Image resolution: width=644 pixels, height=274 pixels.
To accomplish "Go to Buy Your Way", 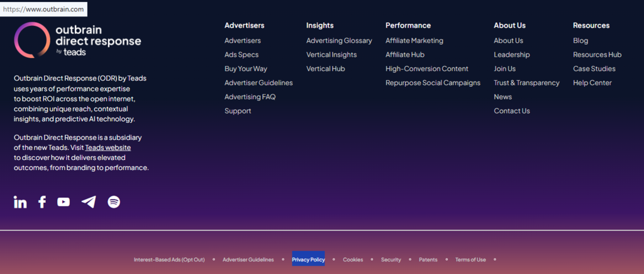I will click(x=246, y=69).
